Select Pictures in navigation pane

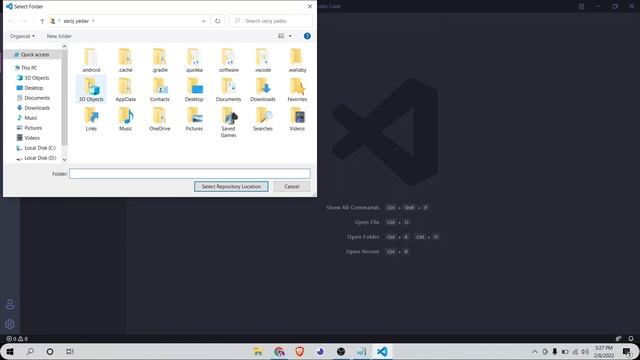(x=29, y=128)
